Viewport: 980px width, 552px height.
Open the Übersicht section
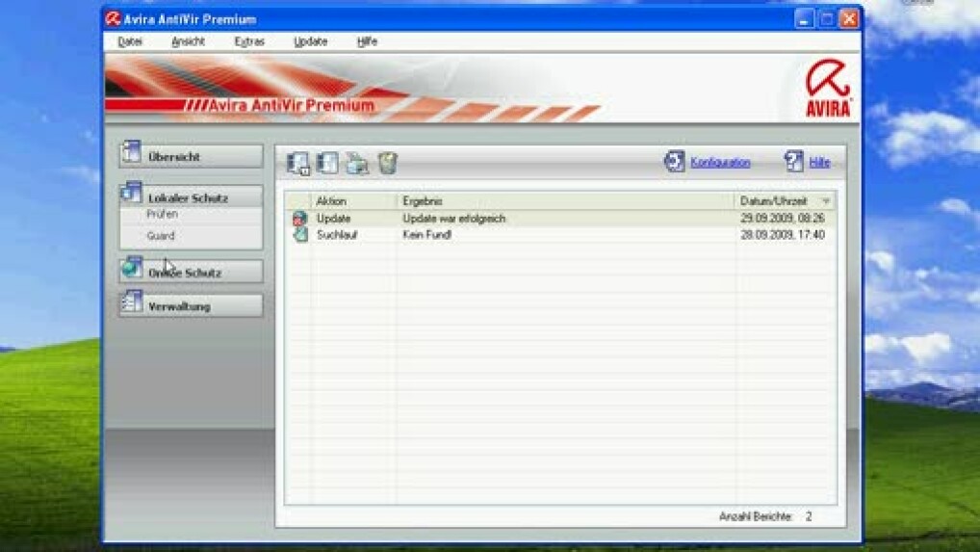(x=191, y=156)
